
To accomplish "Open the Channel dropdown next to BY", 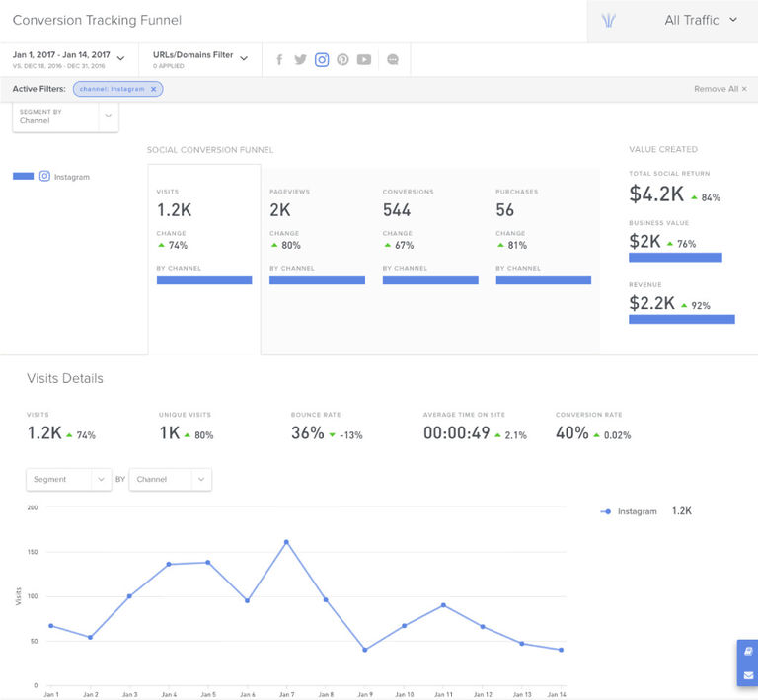I will pyautogui.click(x=170, y=479).
